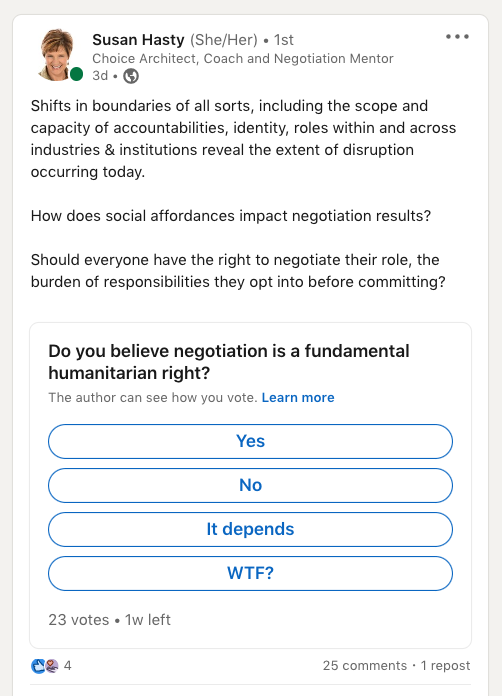Choose the WTF? poll option
This screenshot has height=696, width=502.
point(250,573)
